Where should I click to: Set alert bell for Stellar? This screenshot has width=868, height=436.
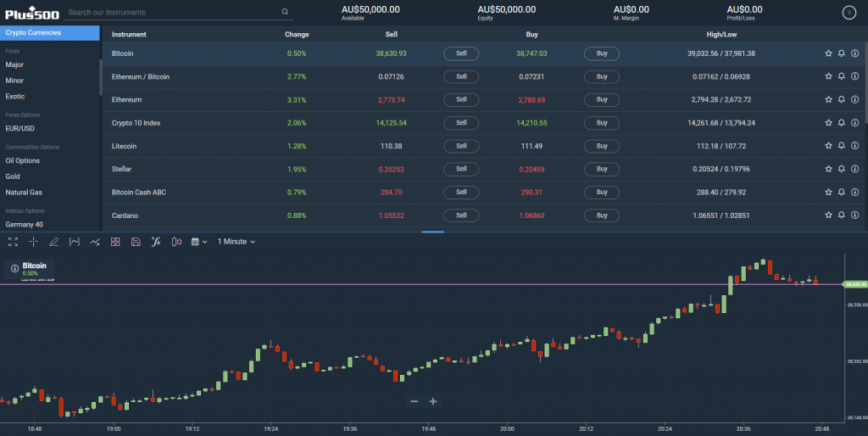coord(842,169)
